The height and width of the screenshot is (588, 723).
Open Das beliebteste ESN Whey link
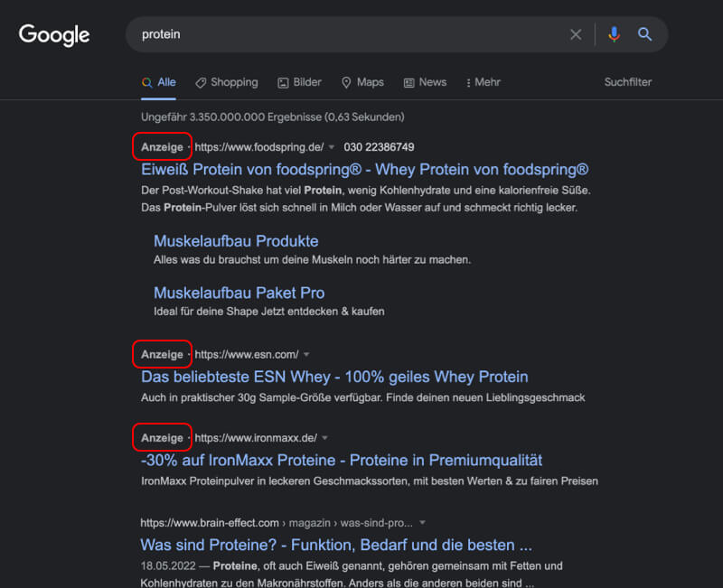[x=334, y=377]
